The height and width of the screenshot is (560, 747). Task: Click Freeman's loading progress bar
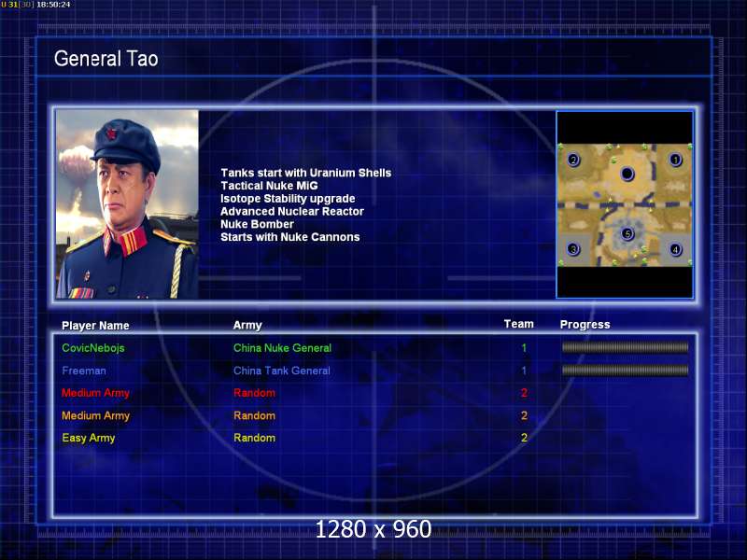(625, 370)
